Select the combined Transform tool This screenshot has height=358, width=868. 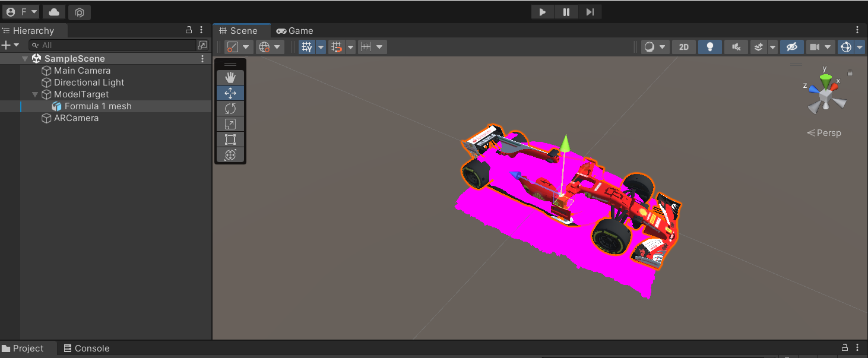[x=230, y=154]
